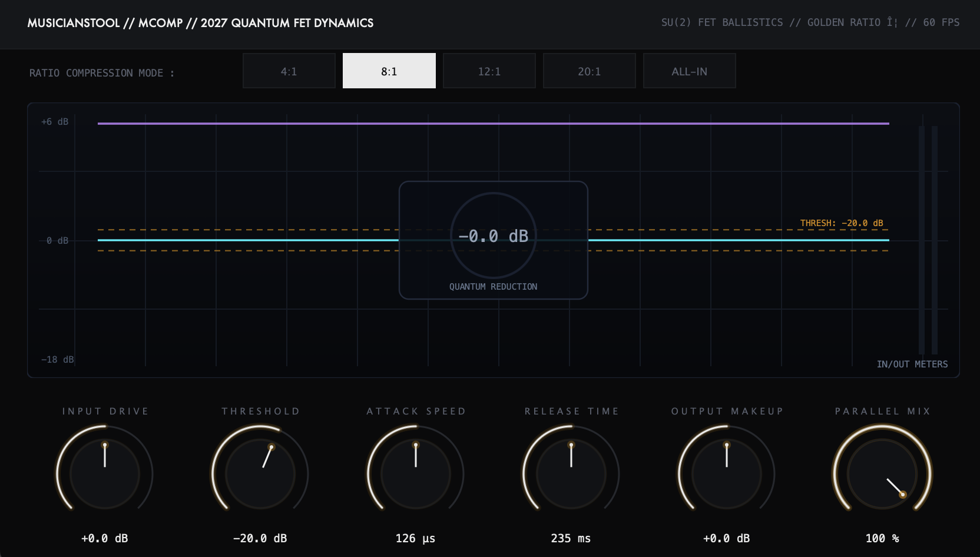Click the RELEASE TIME label

pos(572,412)
